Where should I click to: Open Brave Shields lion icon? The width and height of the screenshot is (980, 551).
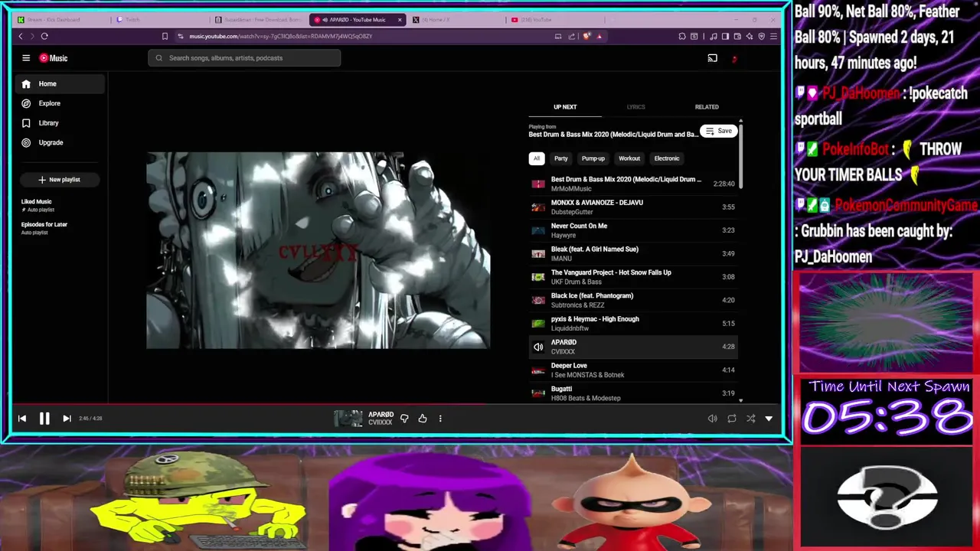click(x=586, y=36)
